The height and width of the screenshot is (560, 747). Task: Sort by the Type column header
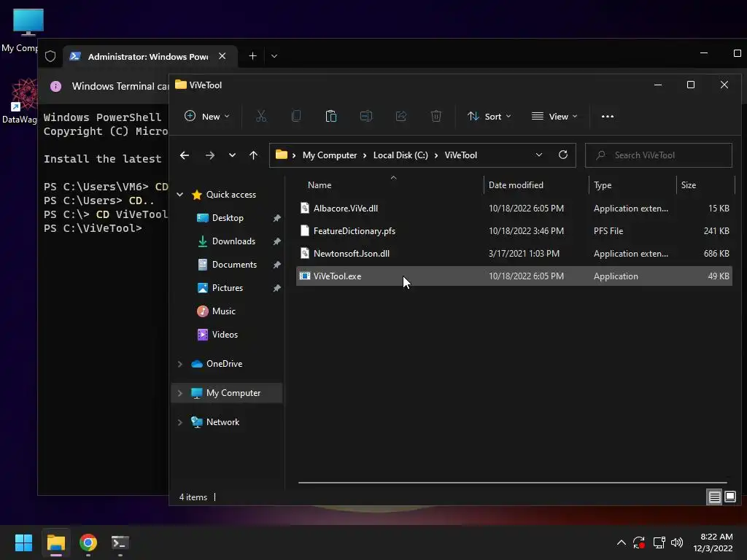tap(632, 185)
